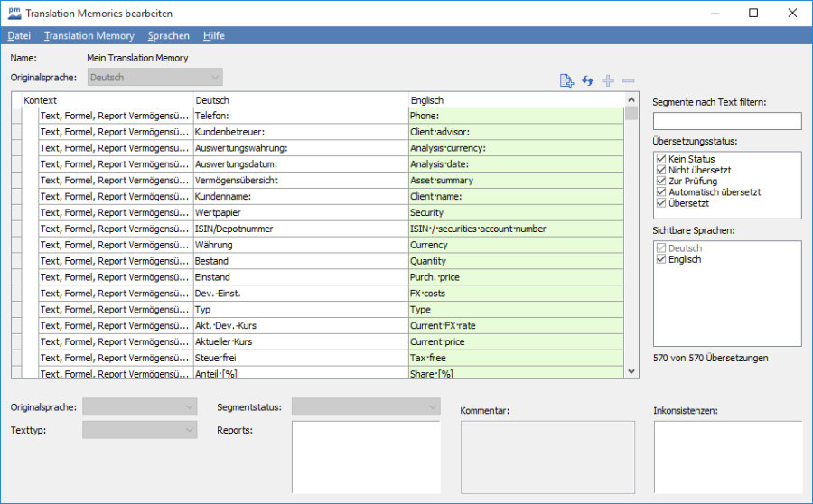Uncheck the Kein Status filter
813x504 pixels.
coord(661,159)
